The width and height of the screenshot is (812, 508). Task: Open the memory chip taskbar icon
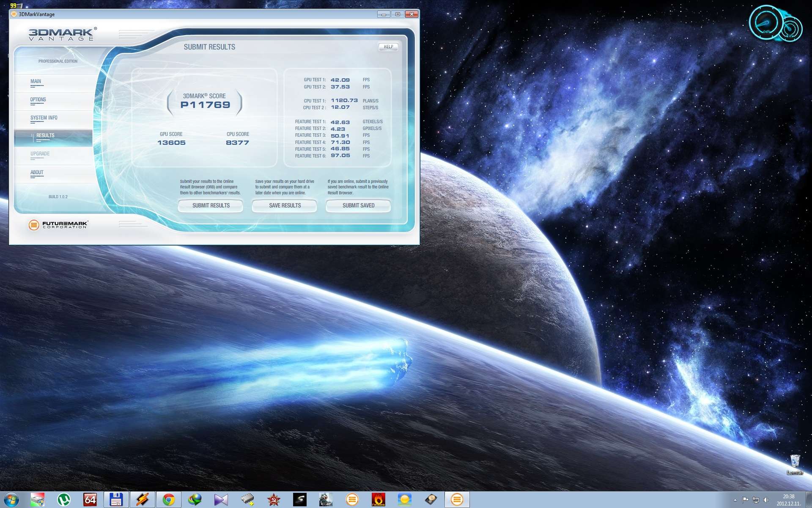[247, 500]
